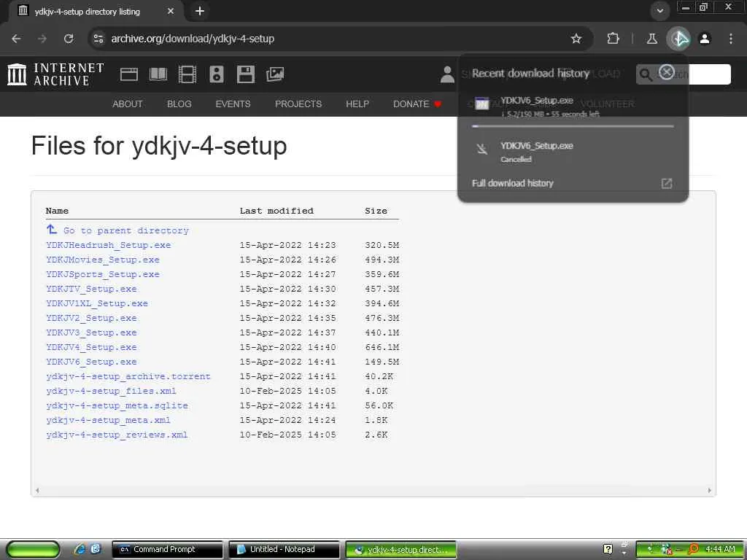Click the user sign-in person icon
Image resolution: width=747 pixels, height=560 pixels.
tap(447, 74)
